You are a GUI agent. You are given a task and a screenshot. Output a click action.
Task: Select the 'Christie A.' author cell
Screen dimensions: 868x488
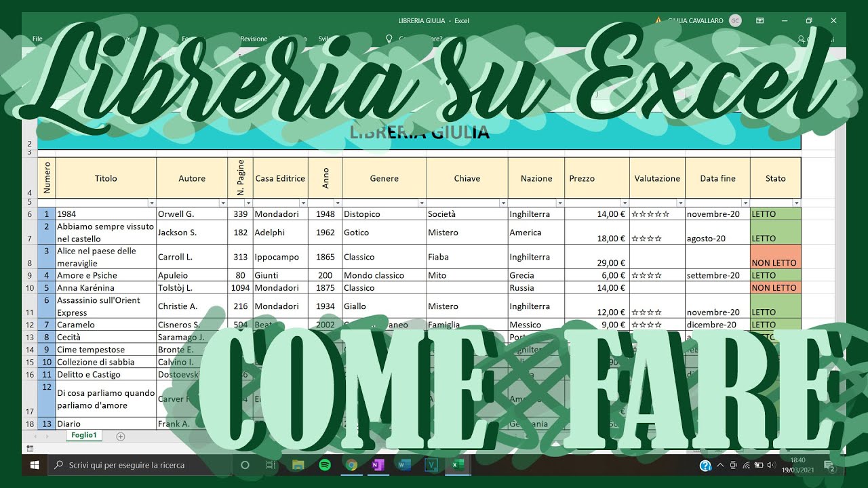(192, 306)
